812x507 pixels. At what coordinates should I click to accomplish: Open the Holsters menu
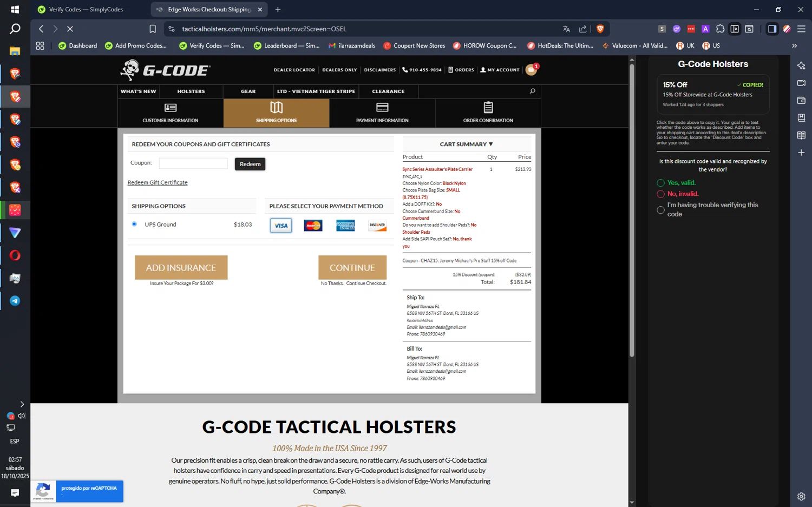click(191, 91)
